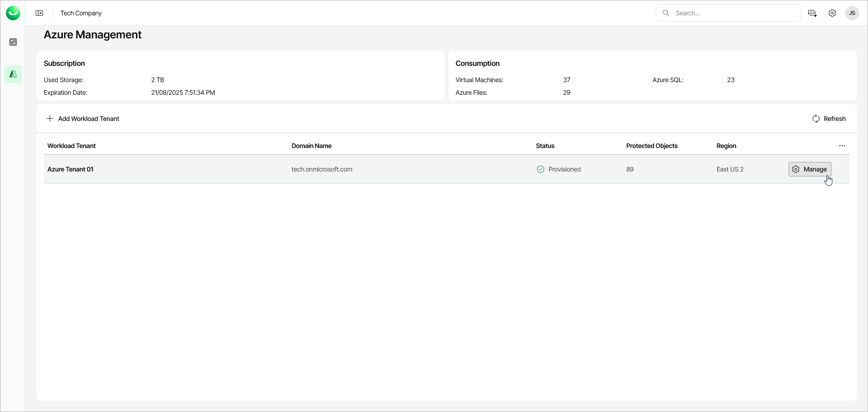Select the Azure icon in the sidebar
The image size is (868, 412).
pos(13,74)
